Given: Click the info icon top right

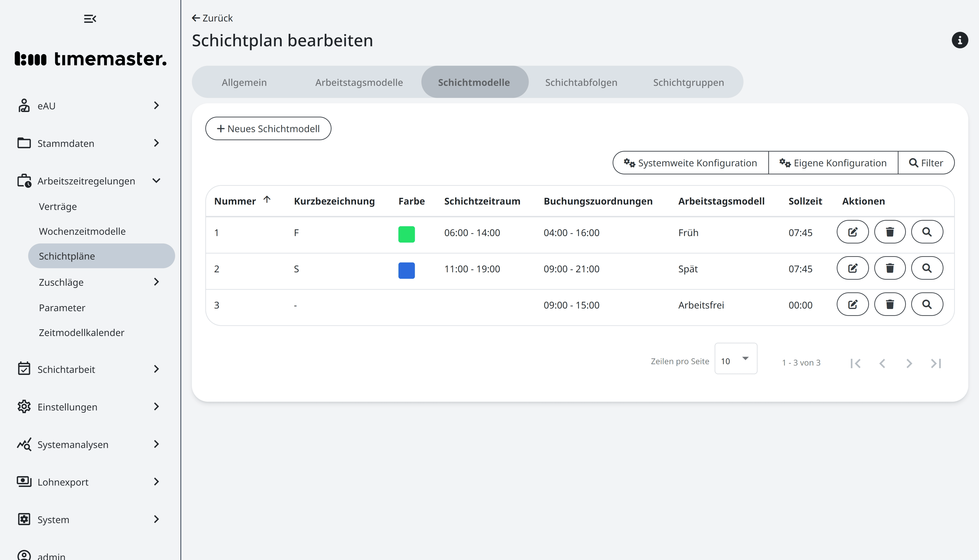Looking at the screenshot, I should tap(959, 40).
